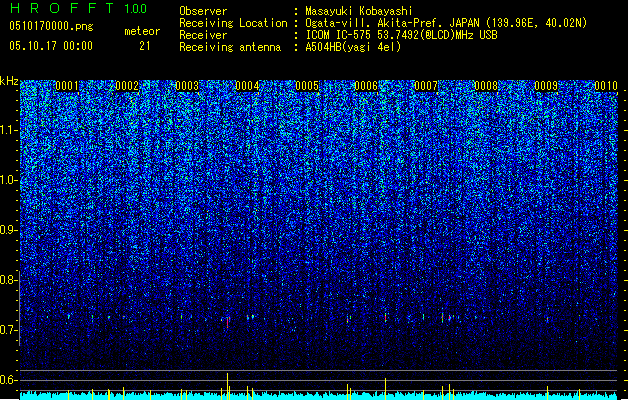The image size is (629, 400).
Task: Click the 'meteor' count label
Action: pyautogui.click(x=142, y=31)
